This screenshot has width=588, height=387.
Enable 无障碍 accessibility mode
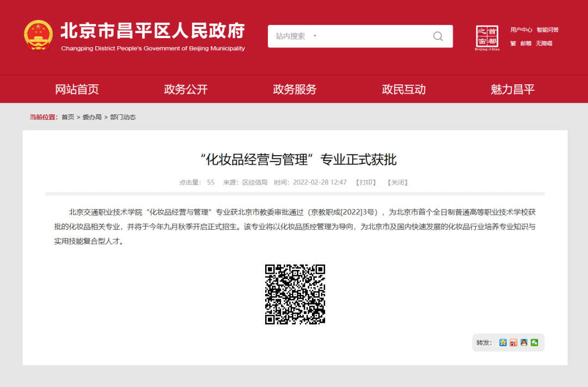click(544, 43)
